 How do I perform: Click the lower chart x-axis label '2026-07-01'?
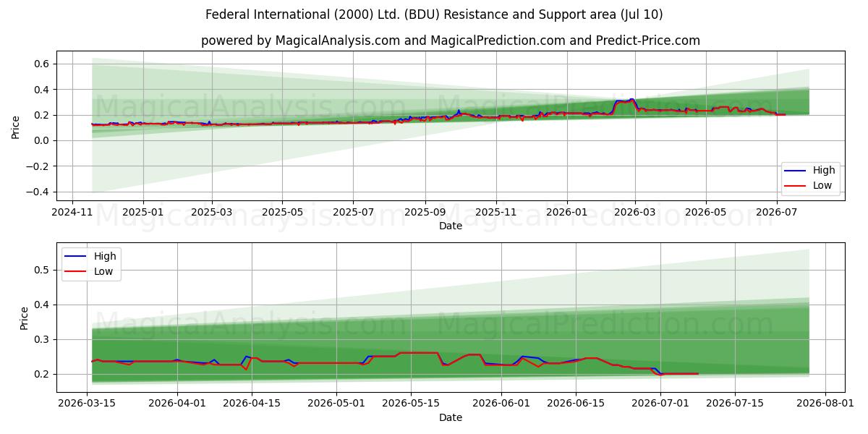click(661, 404)
